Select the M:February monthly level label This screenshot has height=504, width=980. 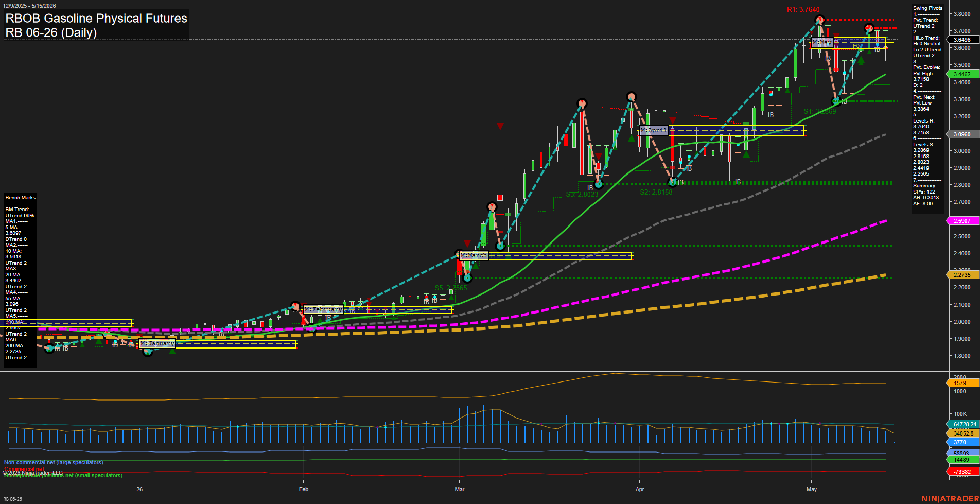pos(323,309)
